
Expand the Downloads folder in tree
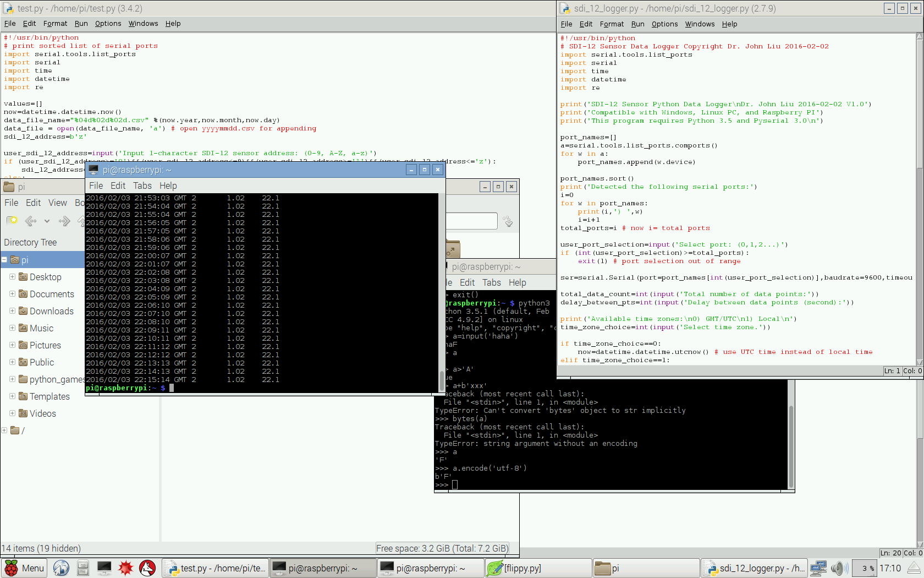(12, 311)
